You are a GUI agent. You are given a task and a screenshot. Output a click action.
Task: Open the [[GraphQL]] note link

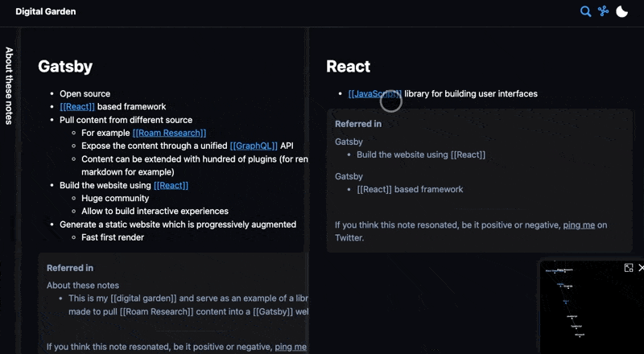coord(254,146)
